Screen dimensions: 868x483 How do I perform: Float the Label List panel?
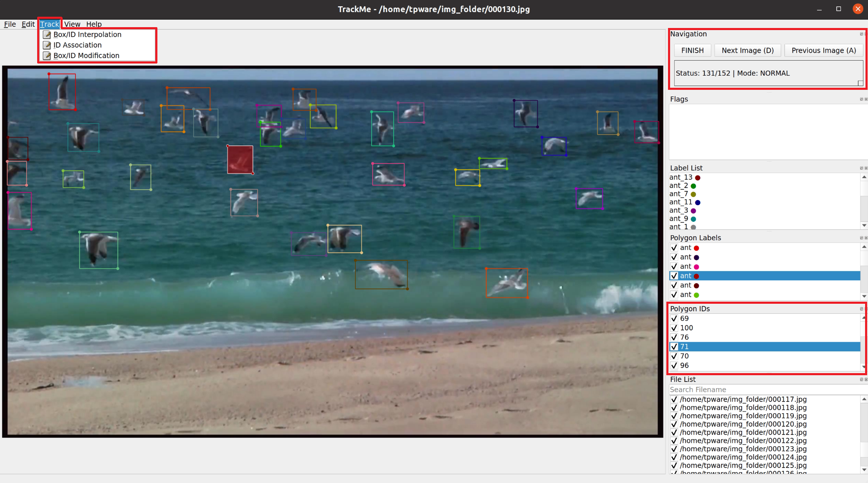click(x=861, y=168)
